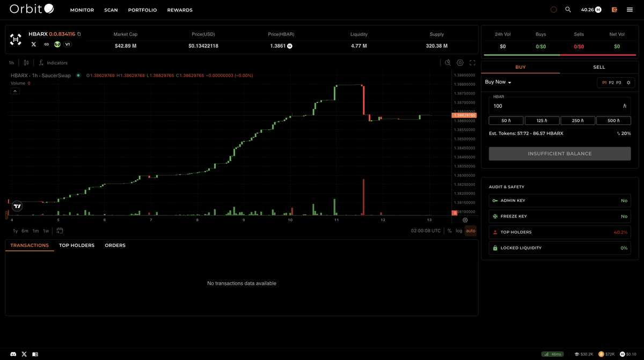Open the candlestick chart style icon

tap(26, 63)
